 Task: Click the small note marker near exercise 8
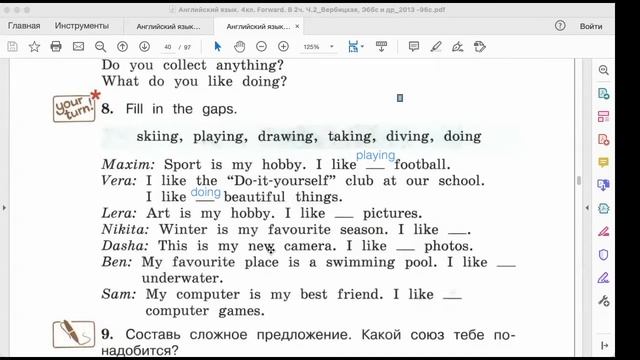point(400,98)
